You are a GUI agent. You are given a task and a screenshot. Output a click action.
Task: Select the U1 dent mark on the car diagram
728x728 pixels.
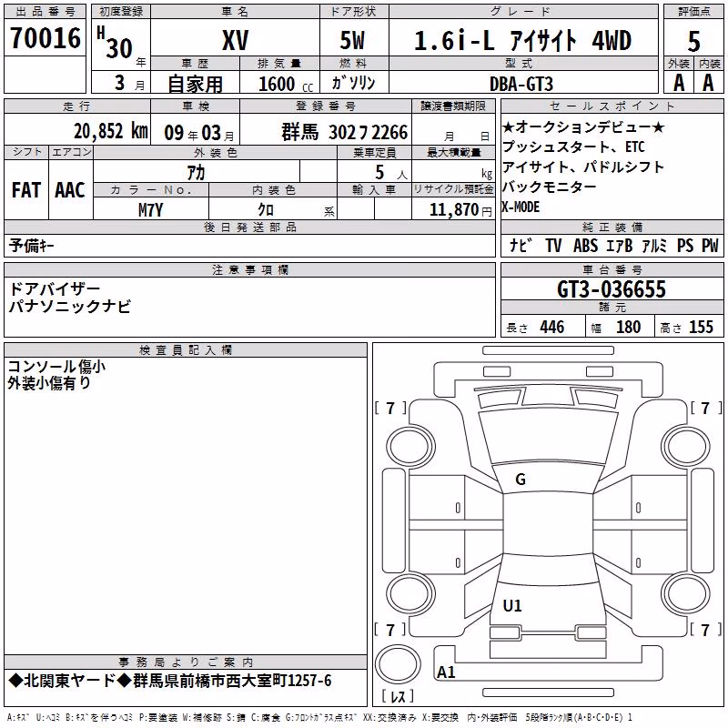pyautogui.click(x=512, y=605)
